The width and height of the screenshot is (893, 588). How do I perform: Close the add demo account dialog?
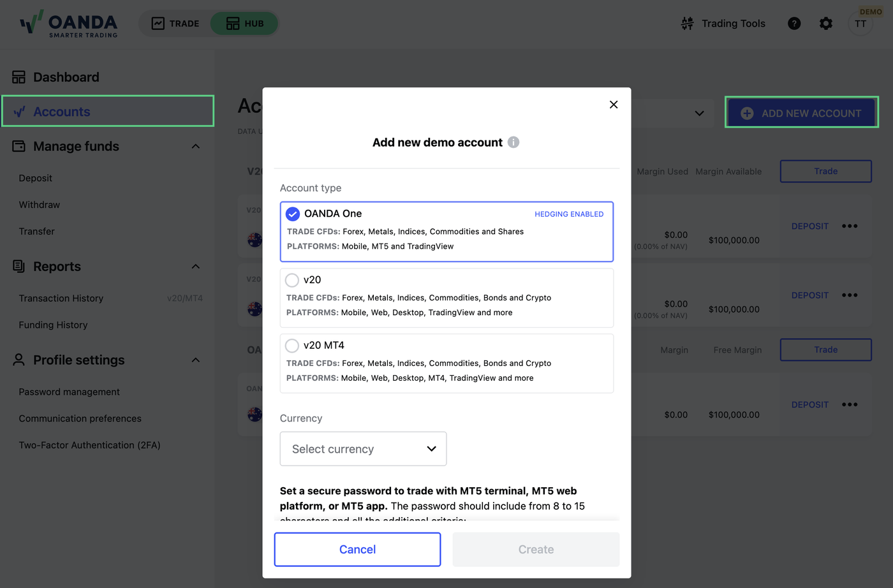coord(614,105)
